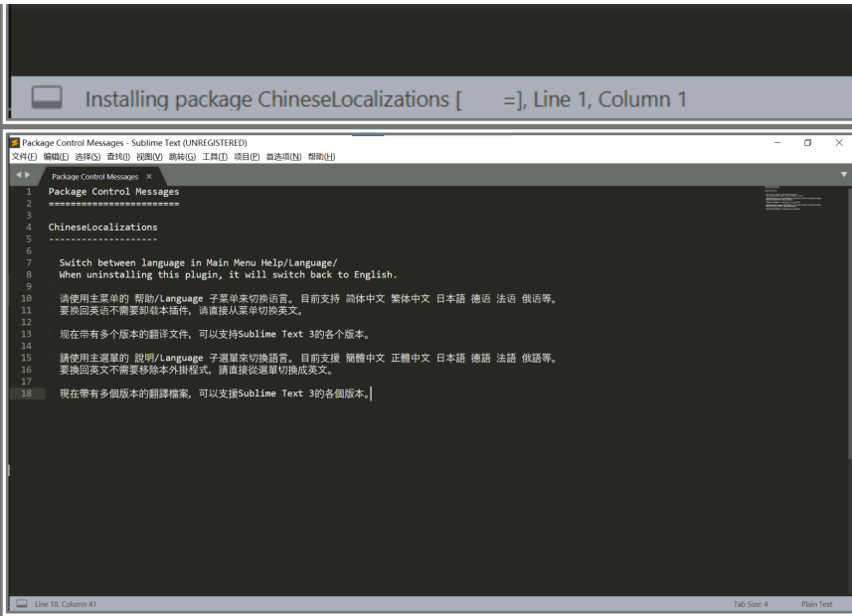The height and width of the screenshot is (616, 852).
Task: Click the vertical scrollbar of the editor
Action: (849, 323)
